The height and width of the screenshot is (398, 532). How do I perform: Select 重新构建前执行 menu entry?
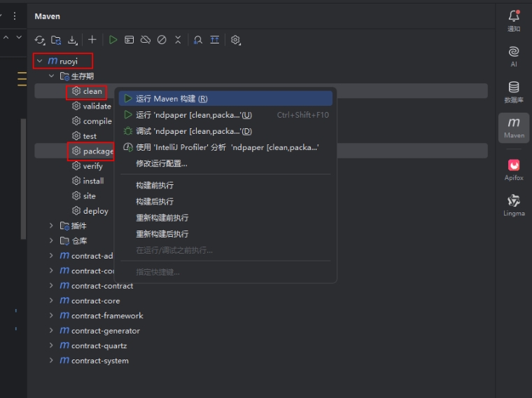[225, 218]
